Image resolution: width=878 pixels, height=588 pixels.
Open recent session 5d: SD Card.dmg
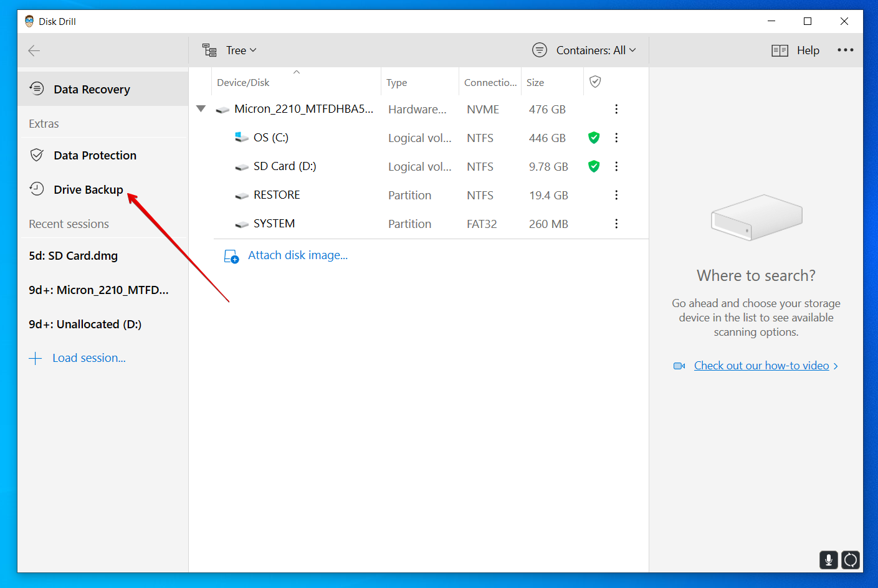click(x=73, y=256)
